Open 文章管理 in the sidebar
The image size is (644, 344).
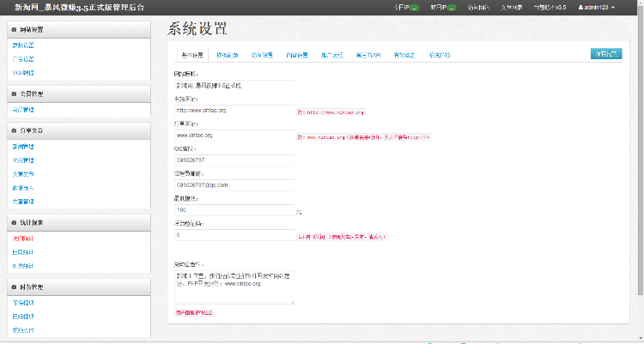23,202
